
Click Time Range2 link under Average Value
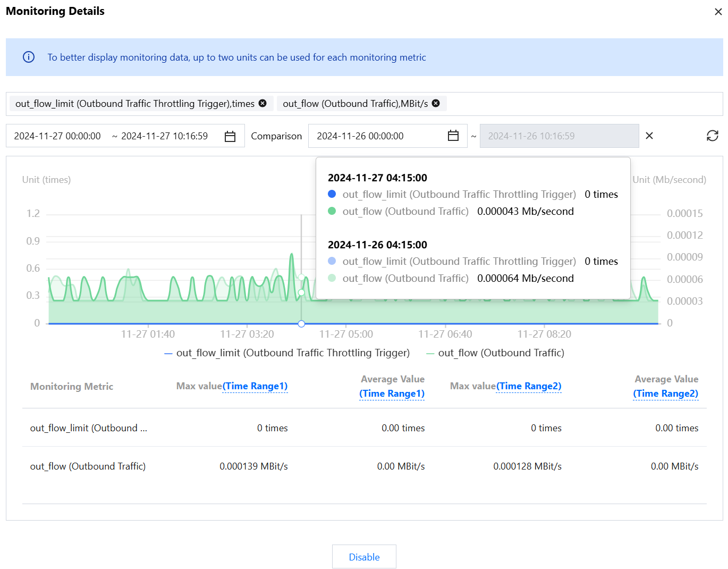665,394
